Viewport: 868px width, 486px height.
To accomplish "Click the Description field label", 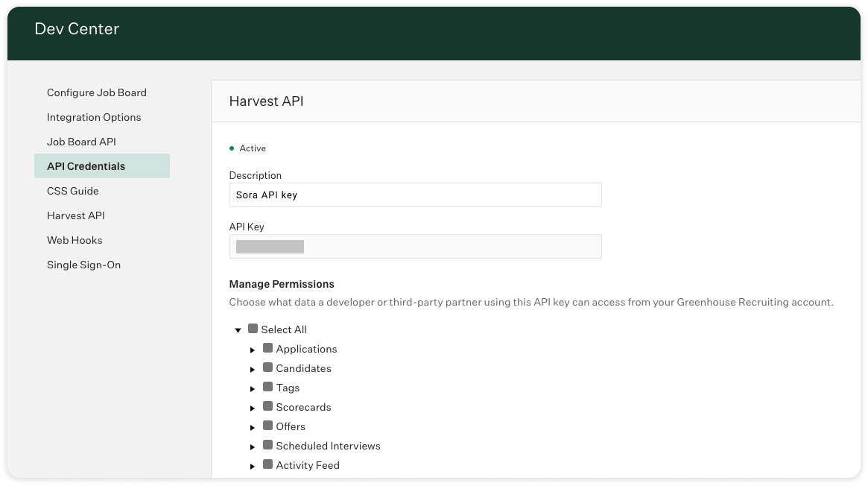I will [x=256, y=175].
